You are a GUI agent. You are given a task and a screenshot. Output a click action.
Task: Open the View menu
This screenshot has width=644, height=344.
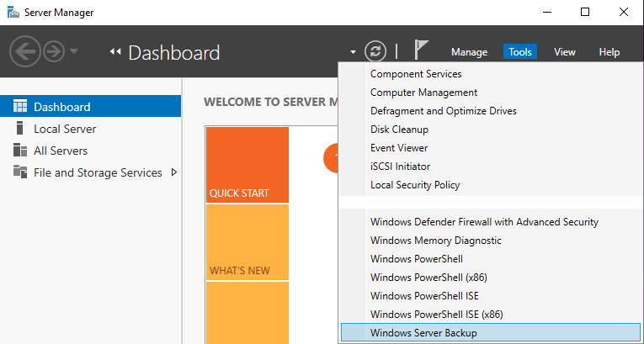(565, 52)
